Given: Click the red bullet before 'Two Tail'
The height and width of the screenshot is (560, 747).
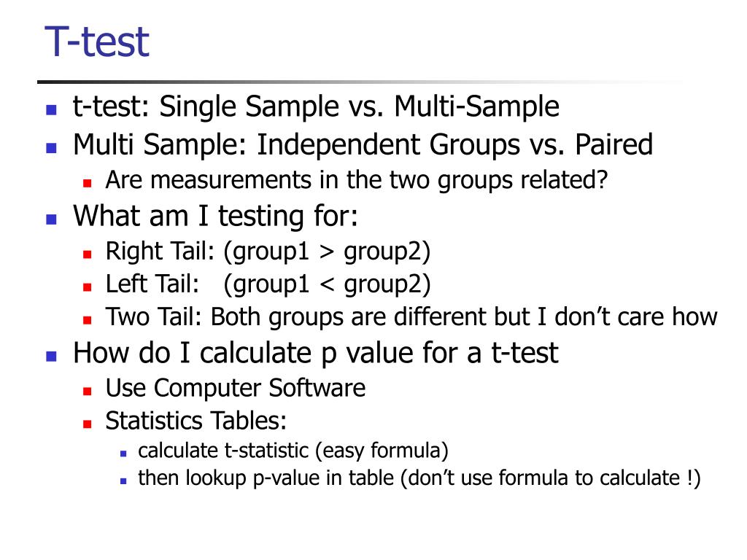Looking at the screenshot, I should 87,320.
